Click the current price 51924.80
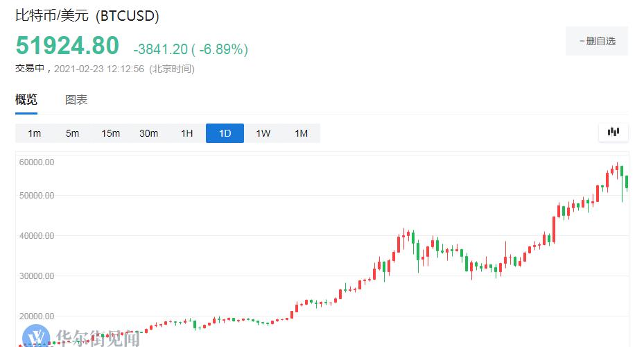The height and width of the screenshot is (347, 644). 67,46
